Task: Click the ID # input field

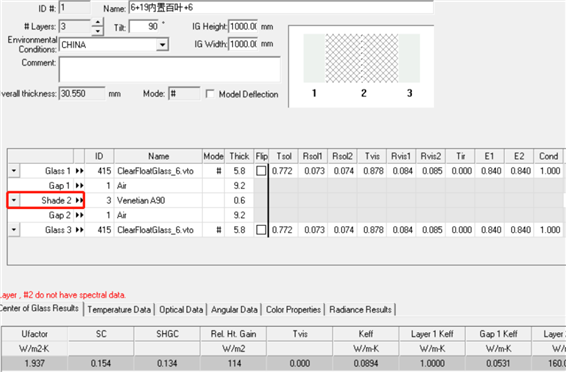Action: [x=74, y=8]
